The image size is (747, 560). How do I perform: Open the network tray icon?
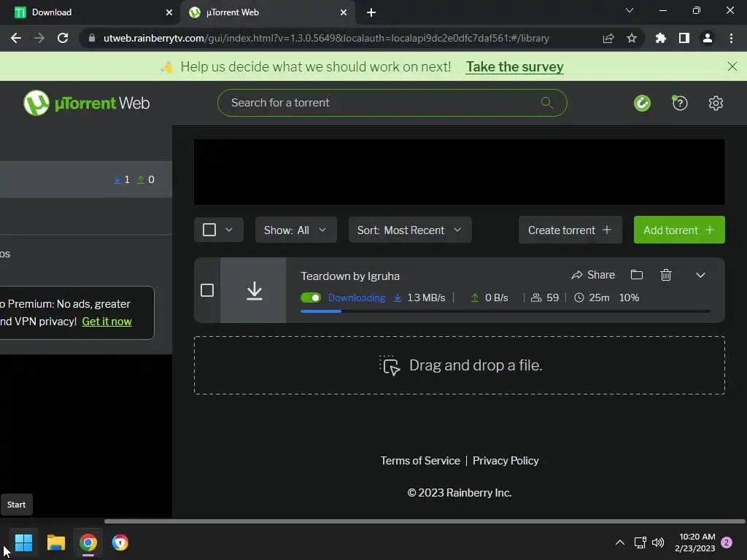coord(640,542)
